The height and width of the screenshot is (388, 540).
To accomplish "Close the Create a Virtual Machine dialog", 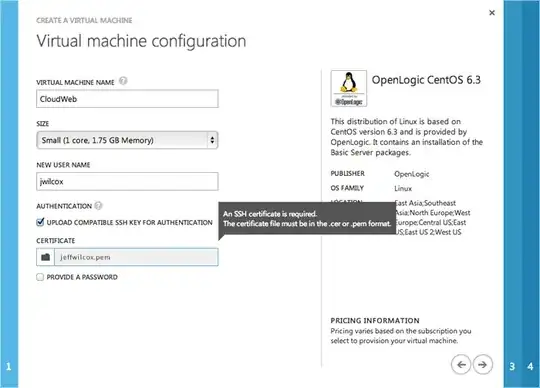I will point(492,13).
